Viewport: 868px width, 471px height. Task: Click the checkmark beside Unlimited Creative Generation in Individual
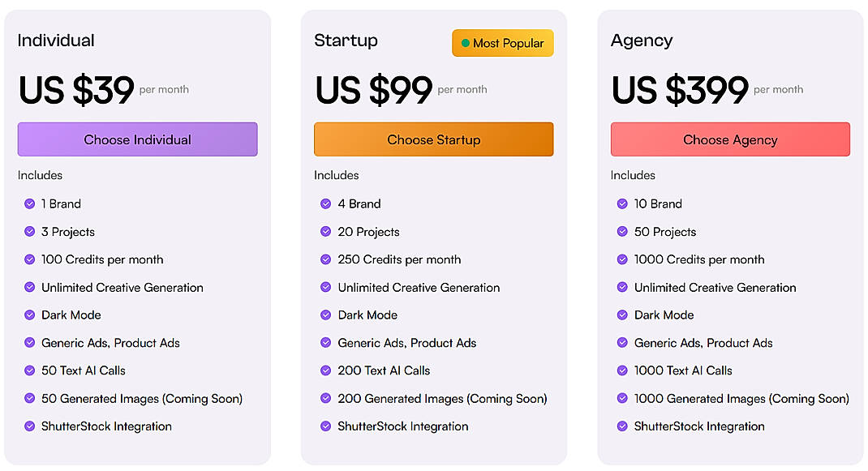click(29, 287)
